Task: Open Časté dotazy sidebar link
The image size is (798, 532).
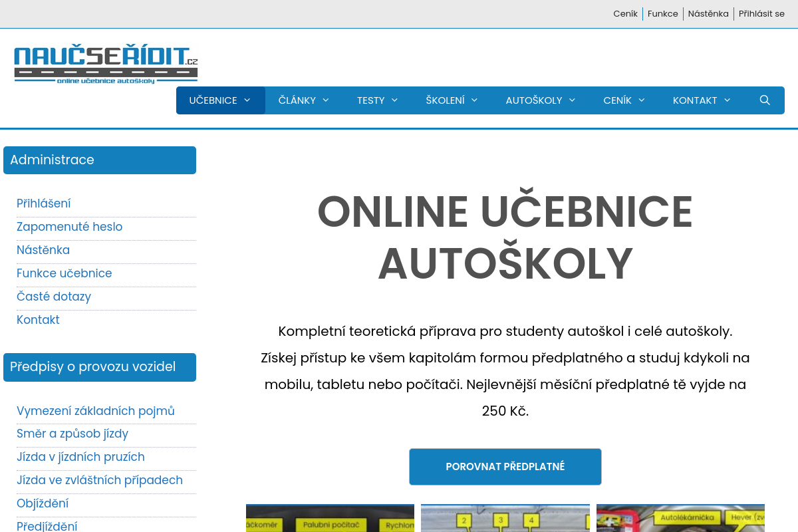Action: [54, 297]
